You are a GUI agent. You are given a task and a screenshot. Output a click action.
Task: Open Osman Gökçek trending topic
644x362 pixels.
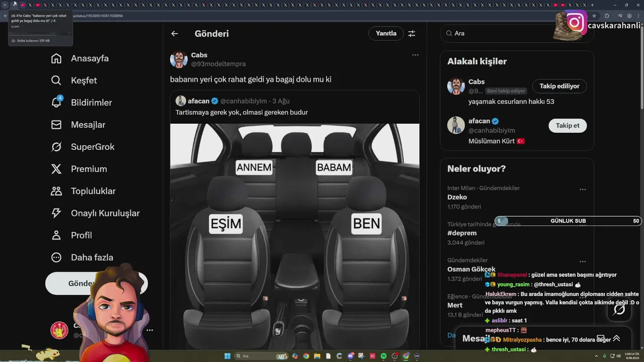click(x=471, y=269)
